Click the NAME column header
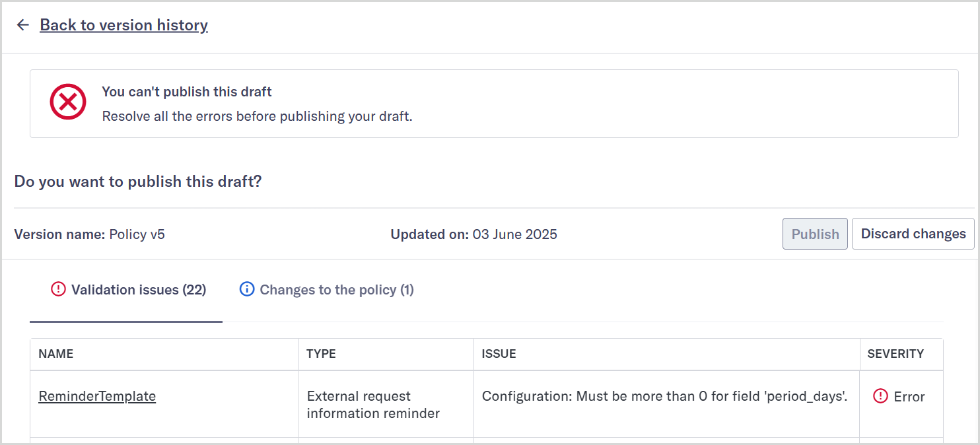This screenshot has width=980, height=445. point(55,354)
